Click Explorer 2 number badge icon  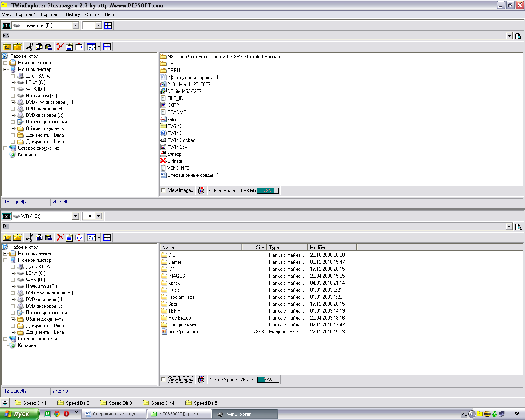(7, 216)
